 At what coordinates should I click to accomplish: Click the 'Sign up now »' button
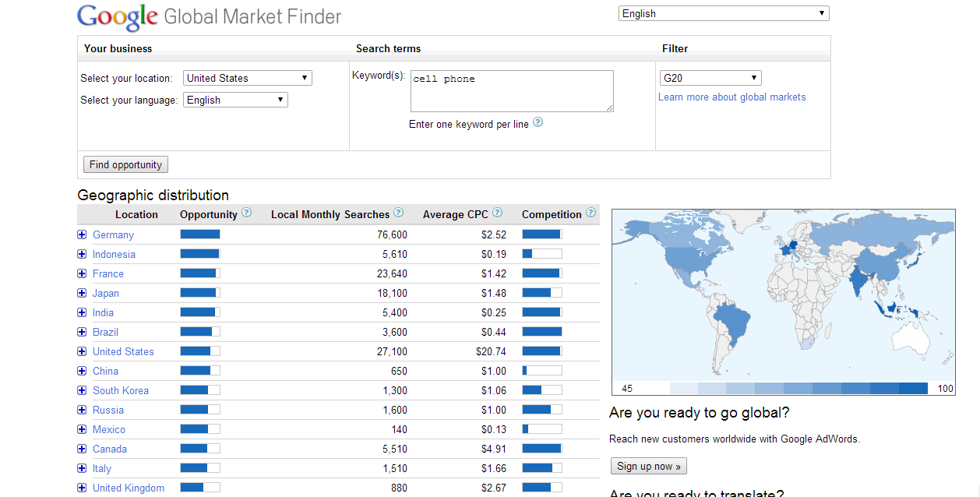[x=649, y=466]
